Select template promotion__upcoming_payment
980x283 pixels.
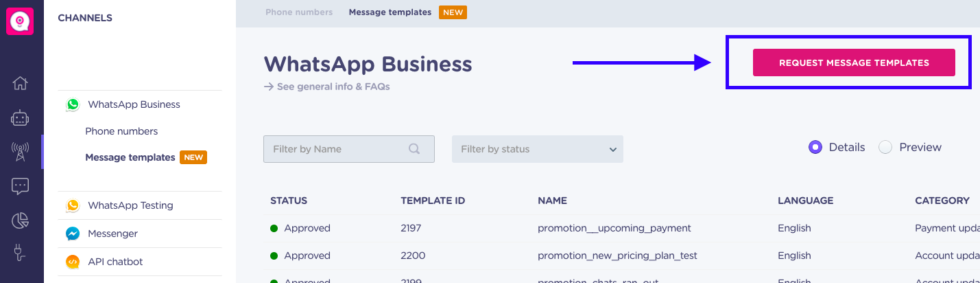coord(614,228)
